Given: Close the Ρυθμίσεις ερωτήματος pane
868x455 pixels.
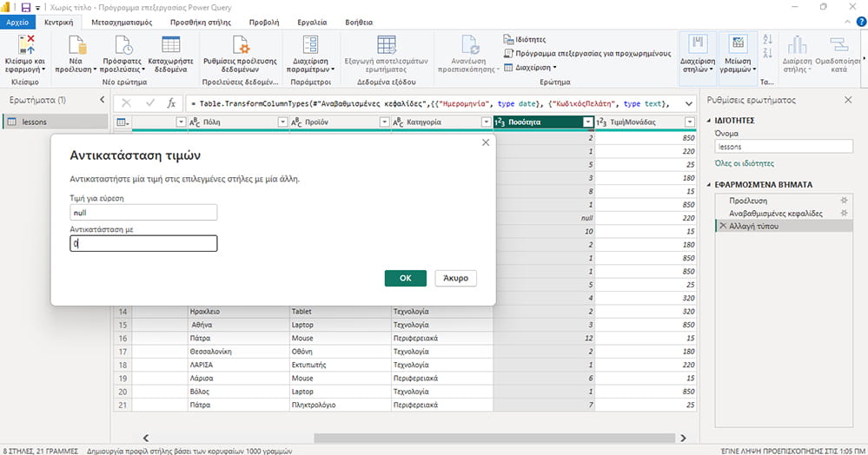Looking at the screenshot, I should click(x=848, y=100).
